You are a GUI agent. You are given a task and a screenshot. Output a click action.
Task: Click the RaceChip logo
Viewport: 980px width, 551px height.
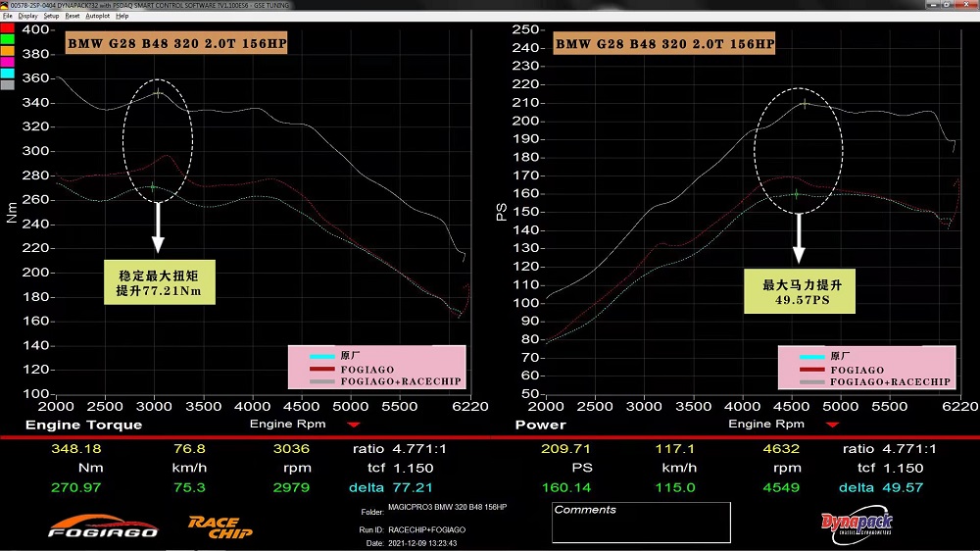click(x=220, y=527)
